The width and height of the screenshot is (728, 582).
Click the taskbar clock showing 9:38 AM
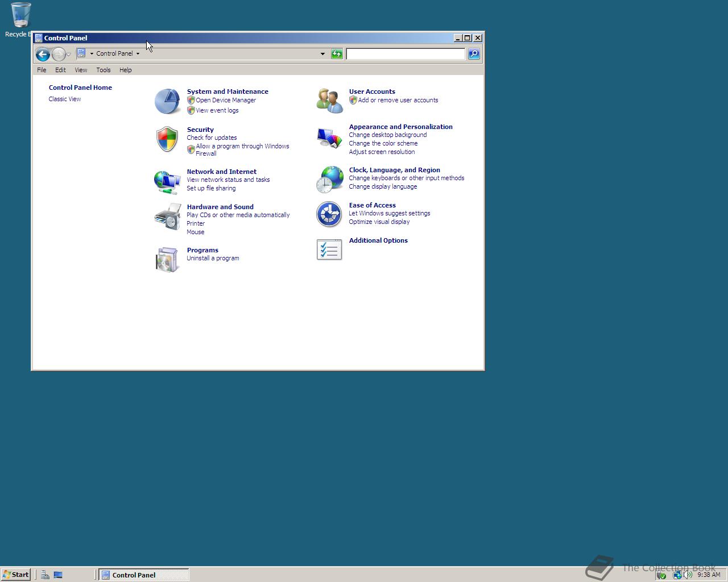(x=709, y=575)
